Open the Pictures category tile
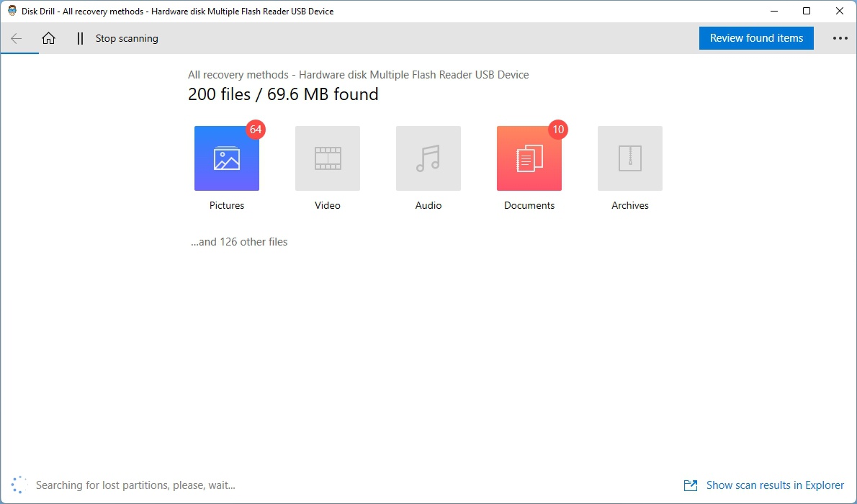Viewport: 857px width, 504px height. [227, 158]
